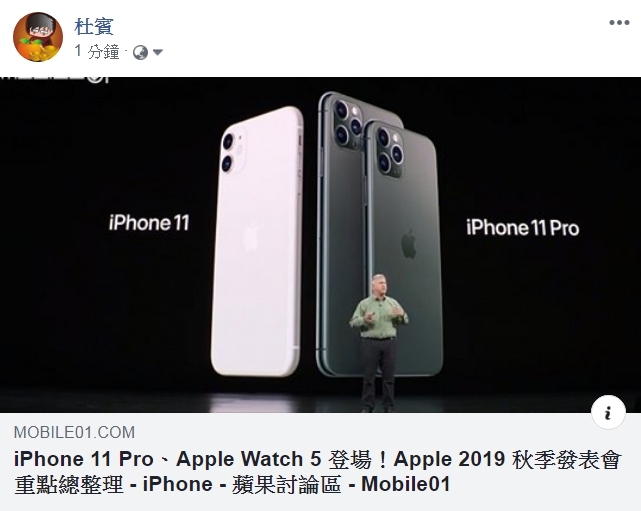641x511 pixels.
Task: Open the iPhone 11 Pro、Apple Watch 5 headline
Action: point(317,459)
